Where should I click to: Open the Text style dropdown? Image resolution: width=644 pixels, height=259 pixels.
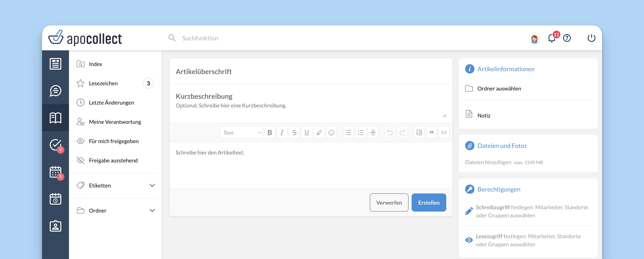tap(241, 133)
